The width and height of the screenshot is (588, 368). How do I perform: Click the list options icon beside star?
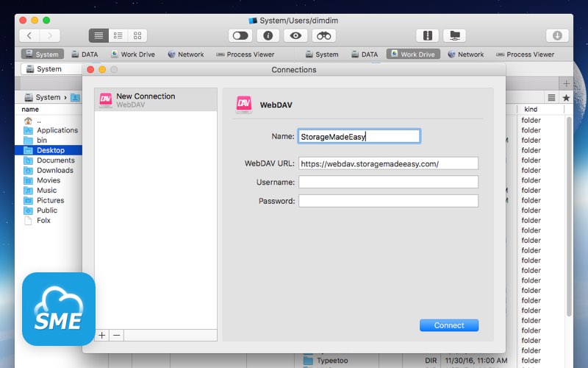pos(551,98)
